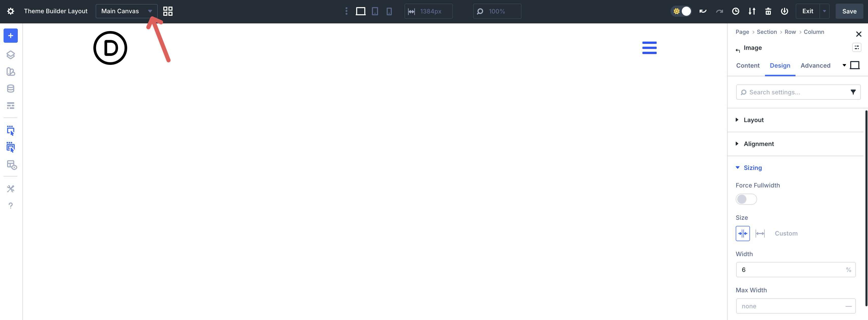This screenshot has width=868, height=320.
Task: Click the trash icon to discard changes
Action: [768, 11]
